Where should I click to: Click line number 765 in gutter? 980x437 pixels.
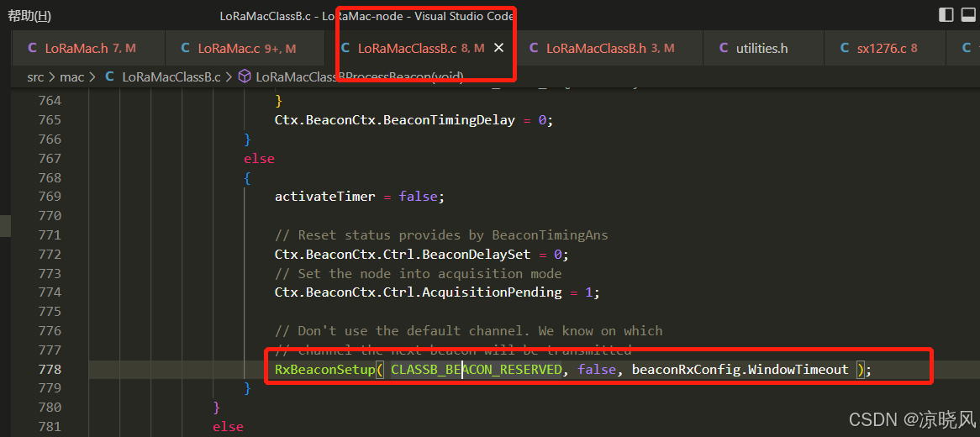click(x=50, y=120)
